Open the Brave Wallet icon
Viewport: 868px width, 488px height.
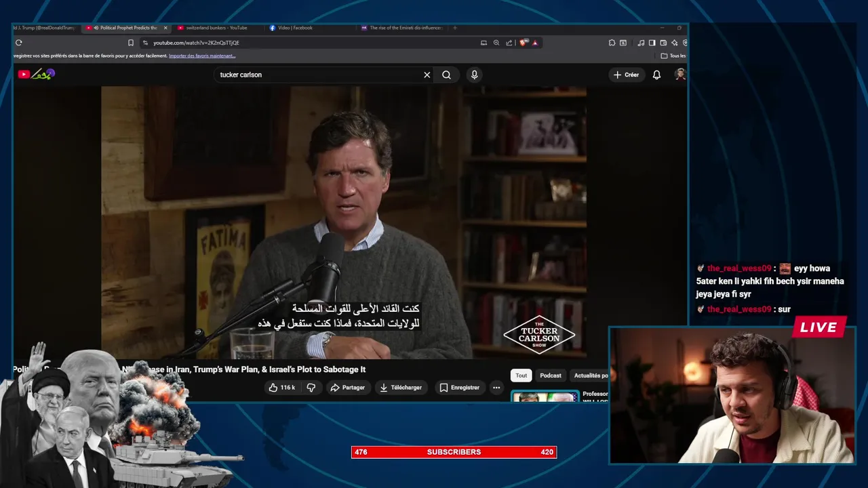click(663, 43)
